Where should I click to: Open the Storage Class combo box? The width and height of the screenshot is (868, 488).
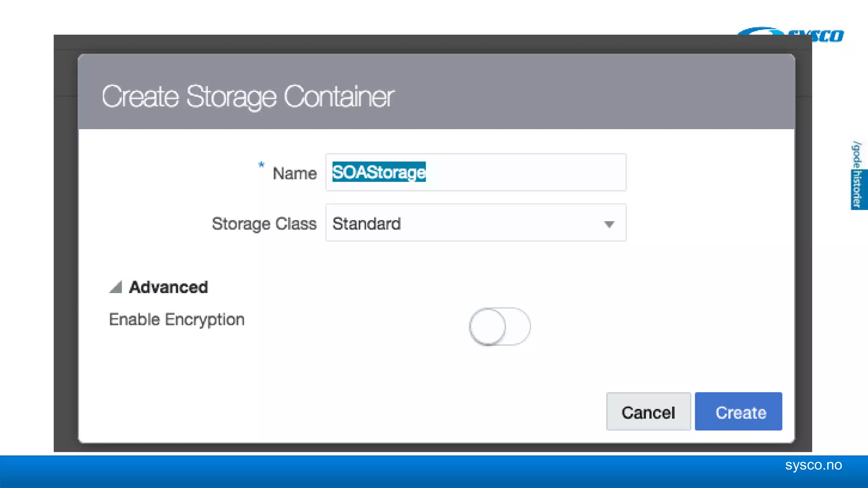coord(466,223)
